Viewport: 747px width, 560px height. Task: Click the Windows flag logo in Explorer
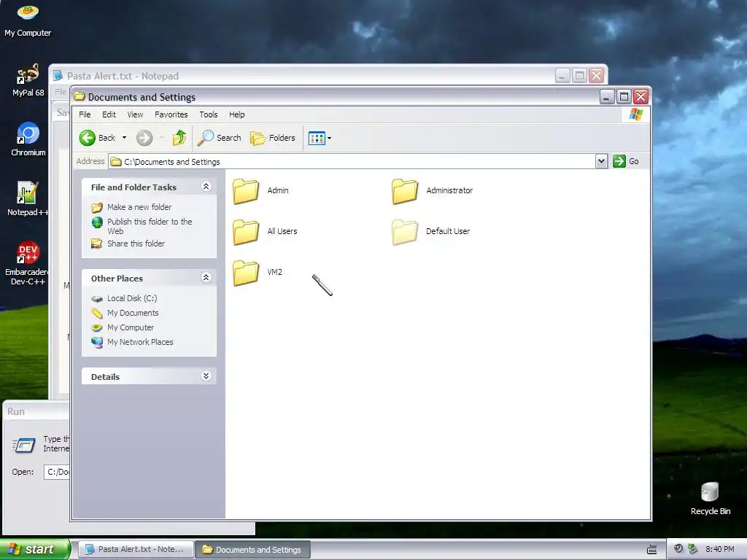(636, 114)
